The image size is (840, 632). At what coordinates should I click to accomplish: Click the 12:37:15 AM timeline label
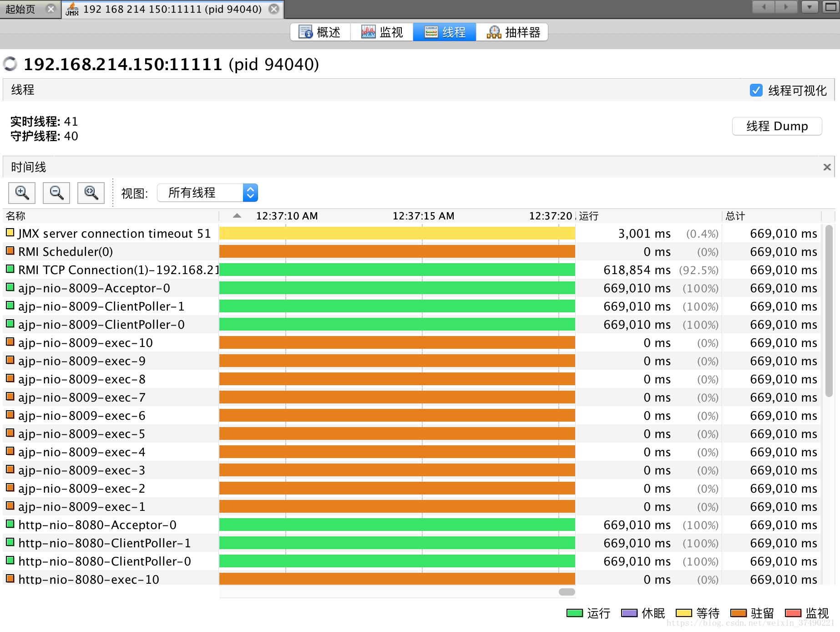(424, 216)
